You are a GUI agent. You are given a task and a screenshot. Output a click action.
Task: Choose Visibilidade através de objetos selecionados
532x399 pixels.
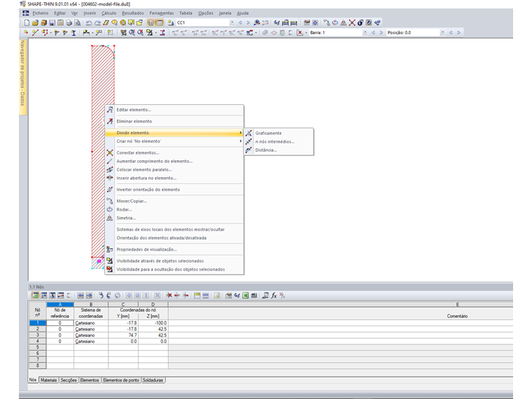[174, 261]
